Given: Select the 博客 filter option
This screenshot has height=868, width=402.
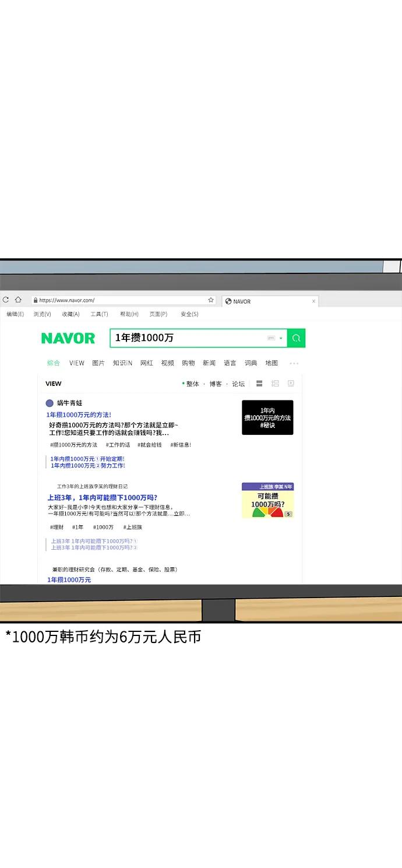Looking at the screenshot, I should tap(216, 384).
